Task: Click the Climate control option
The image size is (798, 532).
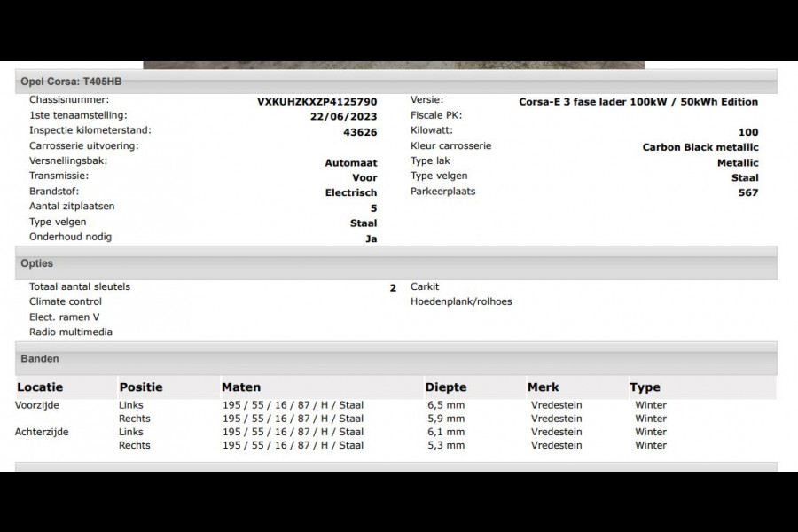Action: point(65,301)
